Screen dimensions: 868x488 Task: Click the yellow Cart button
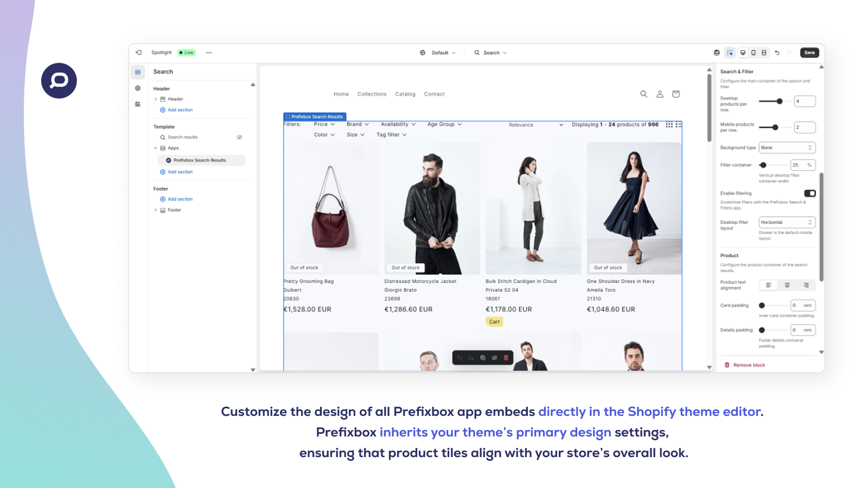click(494, 322)
